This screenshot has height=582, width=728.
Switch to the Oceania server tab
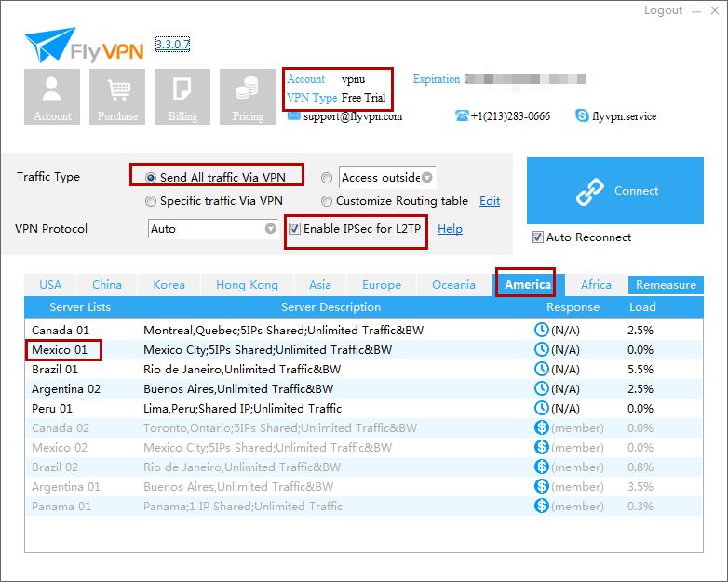pyautogui.click(x=453, y=285)
